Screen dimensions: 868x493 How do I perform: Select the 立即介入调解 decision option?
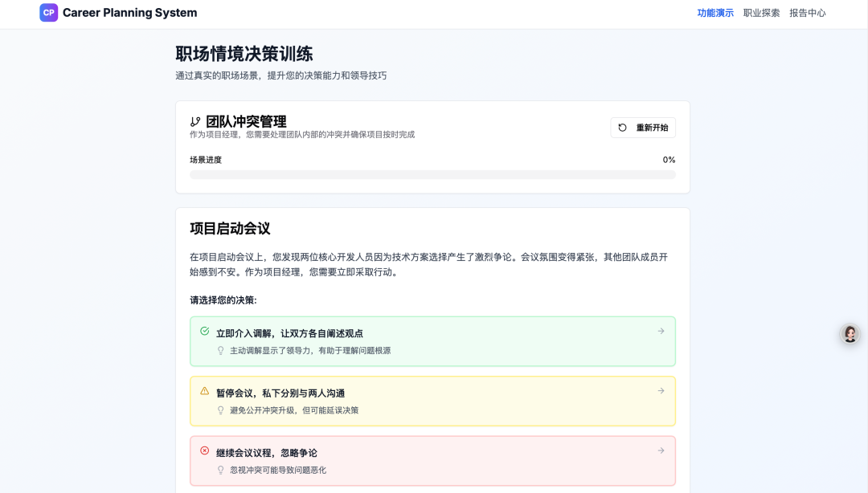(x=432, y=341)
